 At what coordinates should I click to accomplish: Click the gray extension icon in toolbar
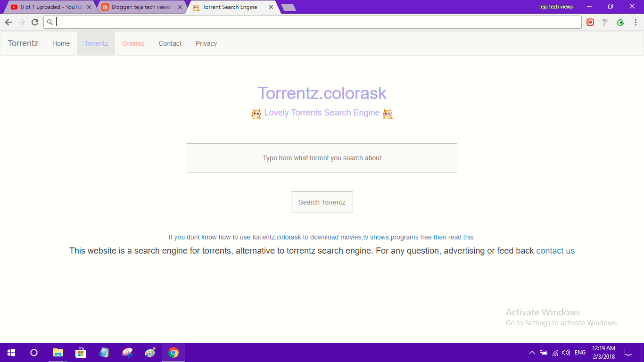[x=605, y=22]
